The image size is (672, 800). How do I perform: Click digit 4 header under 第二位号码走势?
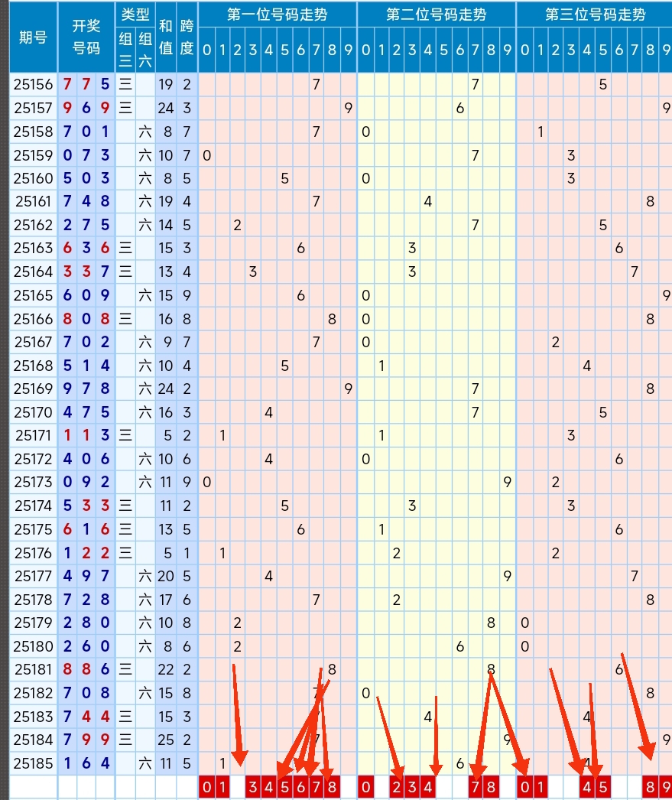point(428,50)
